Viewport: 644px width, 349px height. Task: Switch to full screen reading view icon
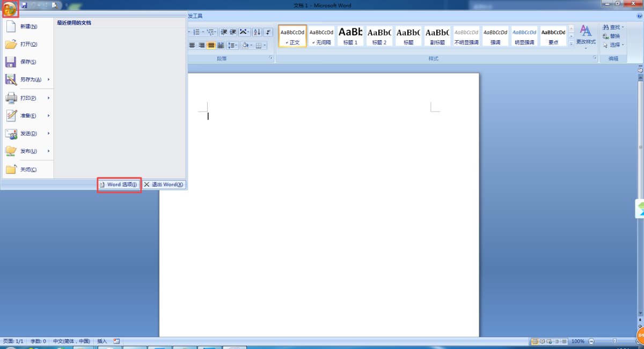tap(542, 341)
